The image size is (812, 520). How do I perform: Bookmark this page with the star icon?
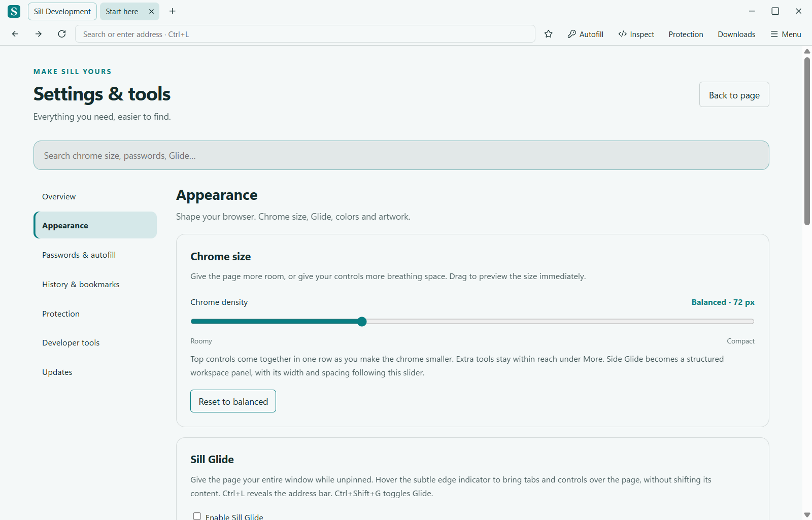[x=549, y=34]
